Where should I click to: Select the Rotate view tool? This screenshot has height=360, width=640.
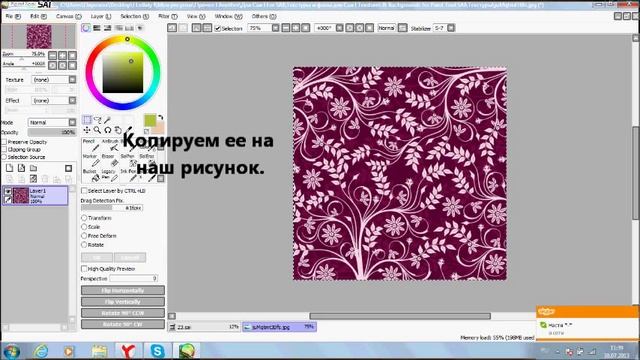point(107,130)
